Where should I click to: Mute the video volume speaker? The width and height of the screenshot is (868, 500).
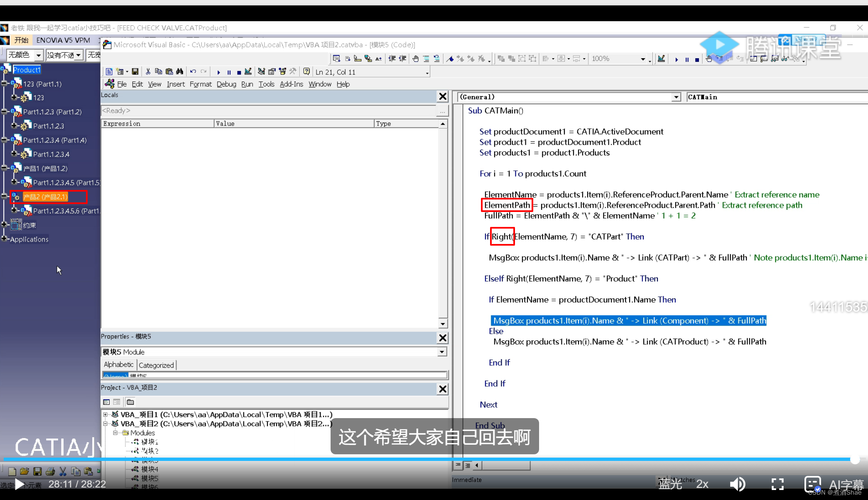(738, 484)
